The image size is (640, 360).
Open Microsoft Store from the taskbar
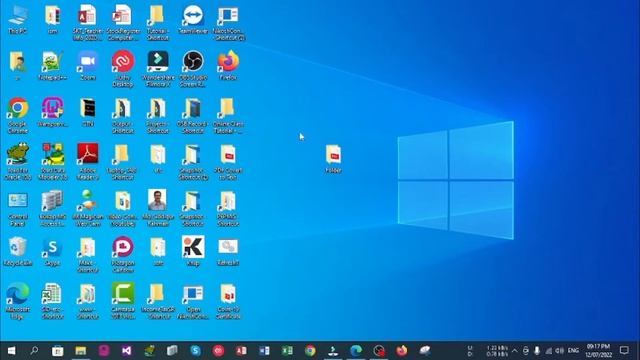(58, 350)
